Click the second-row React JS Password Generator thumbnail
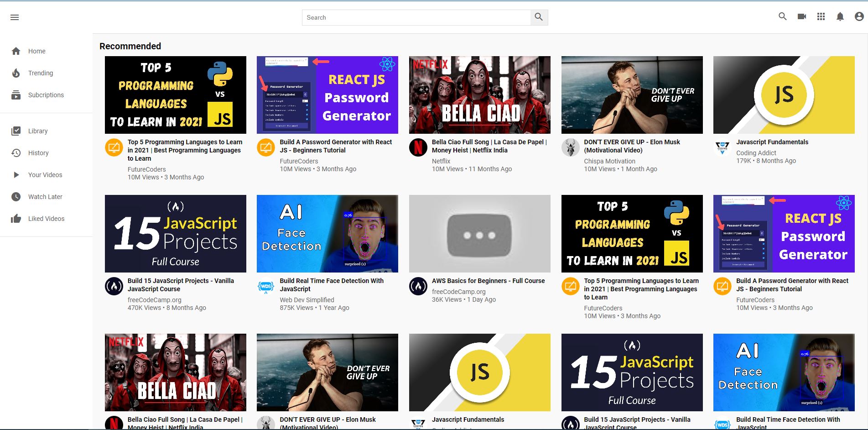The width and height of the screenshot is (868, 430). click(x=784, y=234)
